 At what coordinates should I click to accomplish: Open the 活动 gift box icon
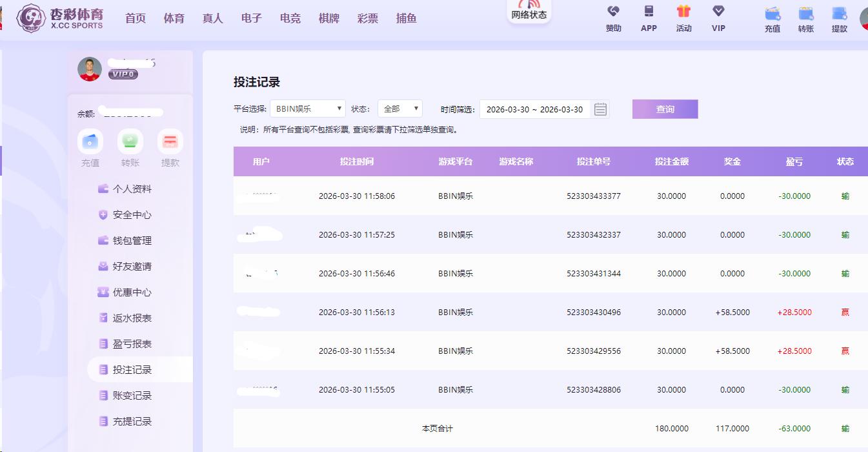click(683, 11)
